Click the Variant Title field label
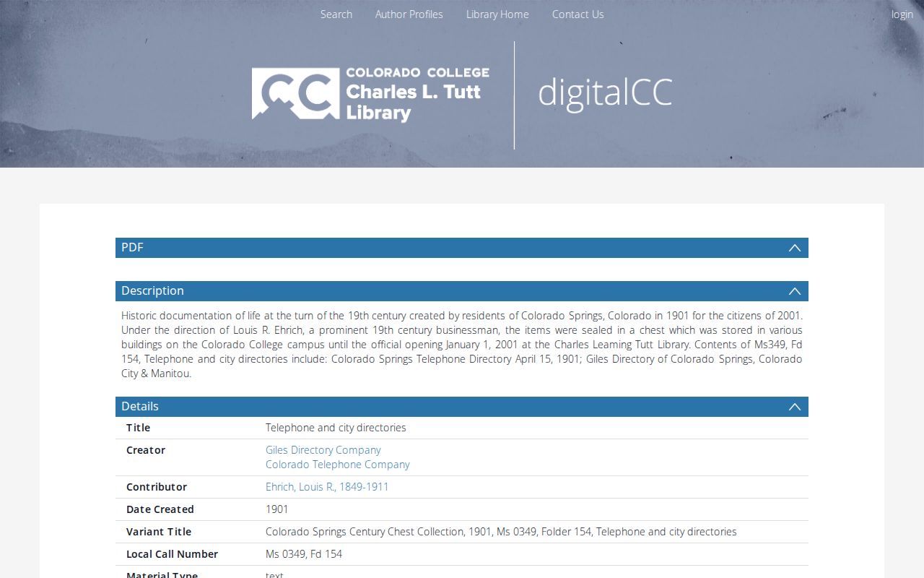Screen dimensions: 924x578 (159, 532)
